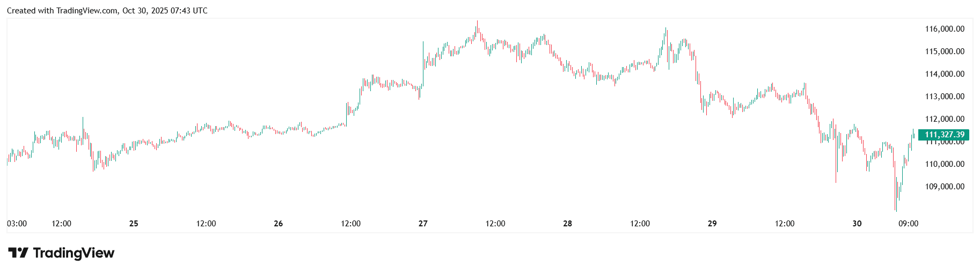This screenshot has height=273, width=980.
Task: Click the TradingView logo icon
Action: pyautogui.click(x=18, y=253)
